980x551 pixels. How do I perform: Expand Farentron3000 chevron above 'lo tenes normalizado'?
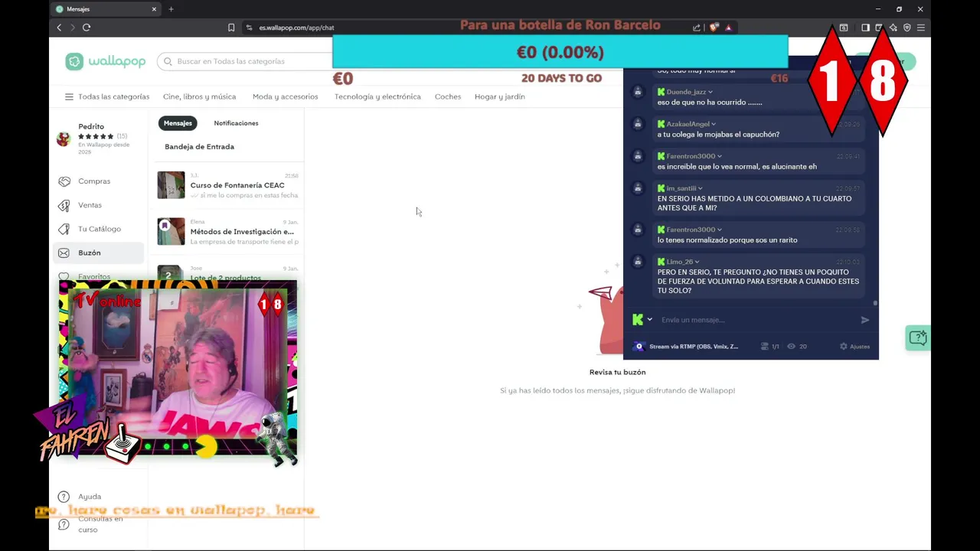pyautogui.click(x=720, y=230)
